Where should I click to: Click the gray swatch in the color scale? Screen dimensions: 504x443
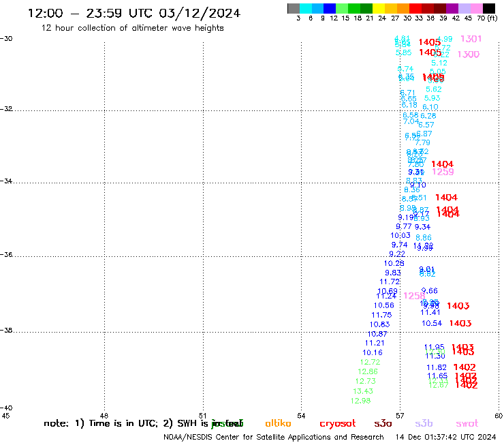coord(294,8)
